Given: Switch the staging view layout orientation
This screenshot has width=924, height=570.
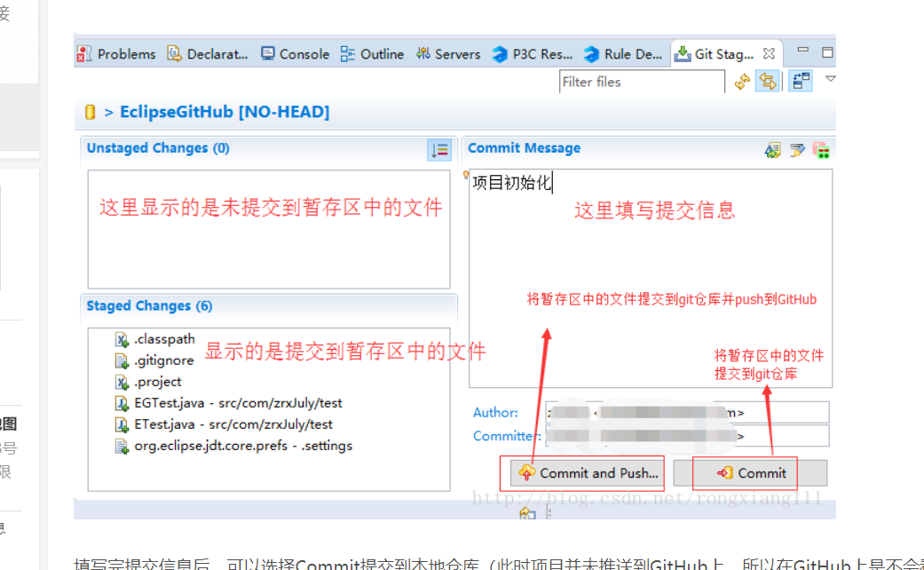Looking at the screenshot, I should pyautogui.click(x=800, y=80).
